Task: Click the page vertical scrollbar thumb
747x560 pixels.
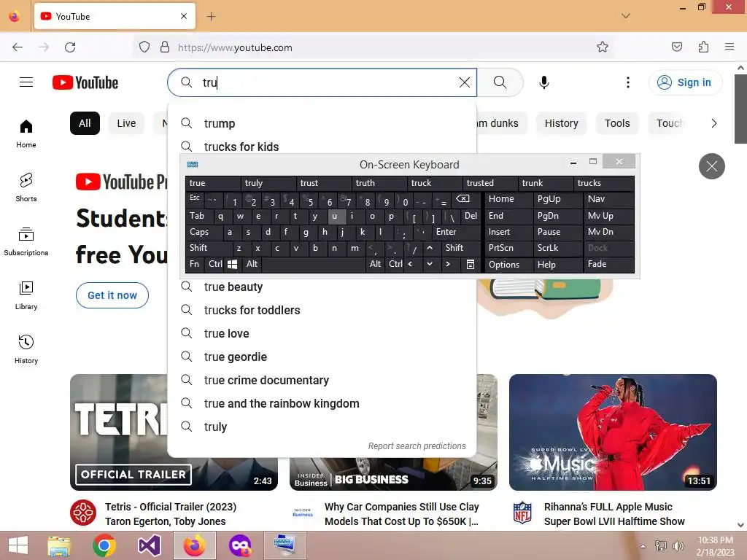Action: (x=740, y=109)
